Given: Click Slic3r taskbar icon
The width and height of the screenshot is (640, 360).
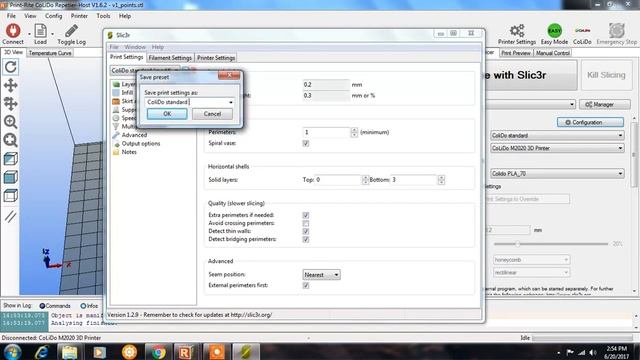Looking at the screenshot, I should pos(245,352).
